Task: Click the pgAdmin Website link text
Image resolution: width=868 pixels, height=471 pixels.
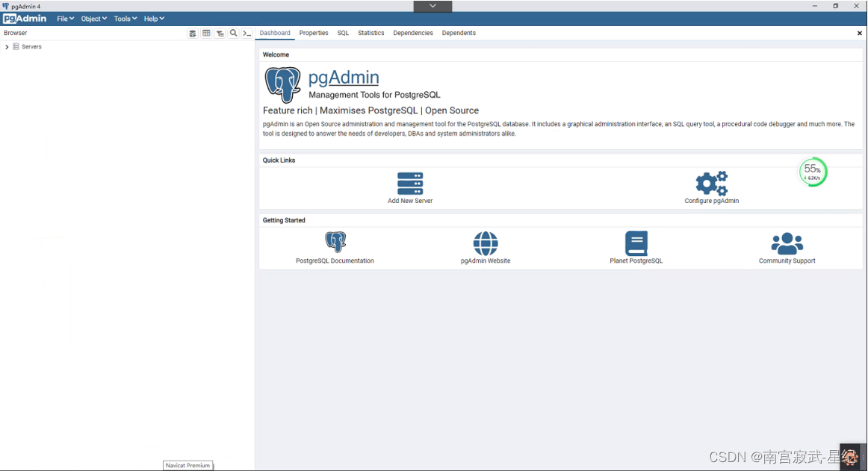Action: pyautogui.click(x=486, y=261)
